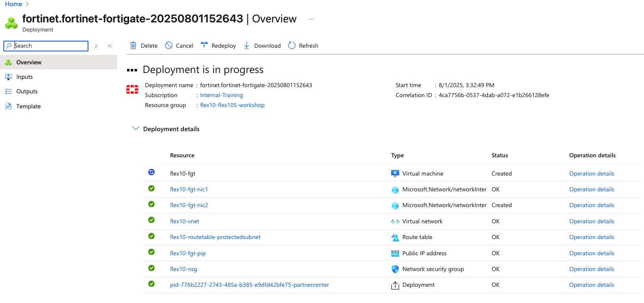
Task: Click the green cubes deployment icon in header
Action: [x=11, y=23]
